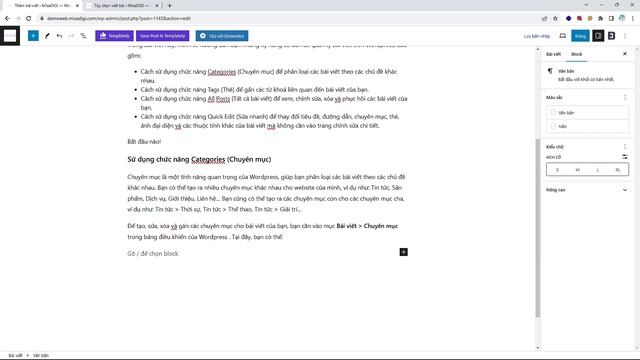Open the Templately sidebar plugin icon
This screenshot has height=360, width=640.
[x=611, y=36]
